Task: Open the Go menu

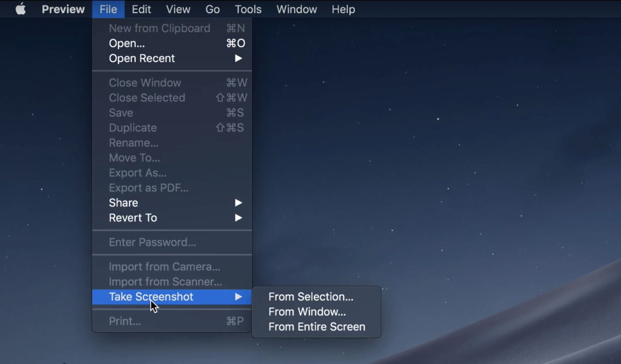Action: (x=212, y=9)
